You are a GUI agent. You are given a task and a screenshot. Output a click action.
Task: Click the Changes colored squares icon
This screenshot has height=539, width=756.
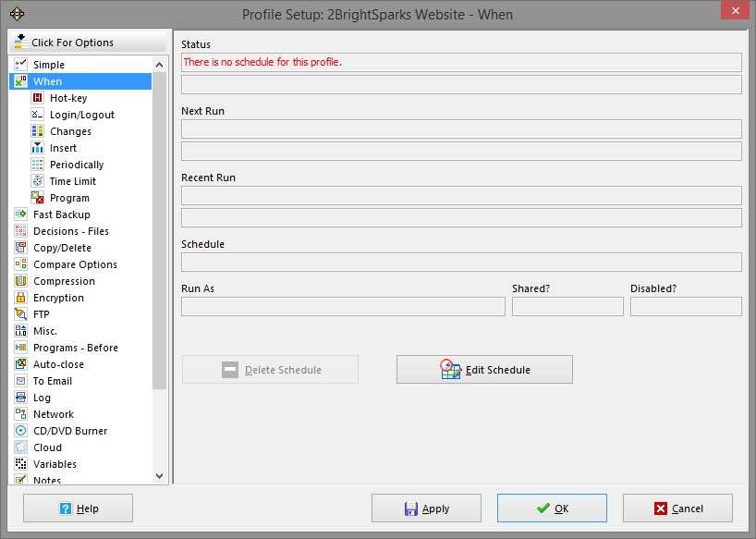pyautogui.click(x=37, y=131)
